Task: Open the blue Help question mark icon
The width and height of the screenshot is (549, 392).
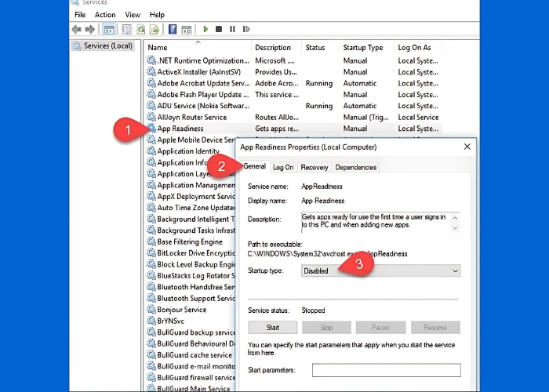Action: click(173, 29)
